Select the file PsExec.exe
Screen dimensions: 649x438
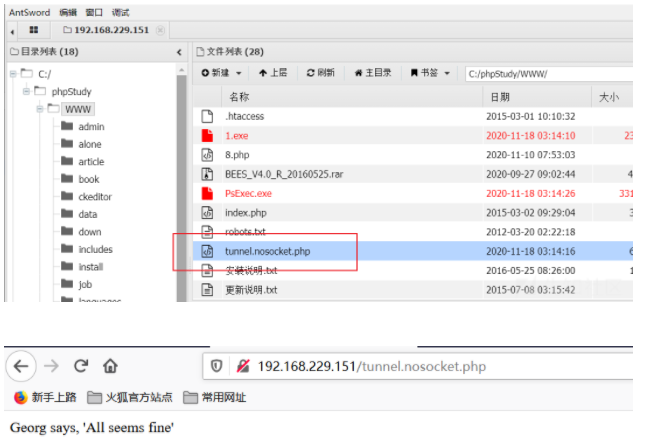coord(248,193)
